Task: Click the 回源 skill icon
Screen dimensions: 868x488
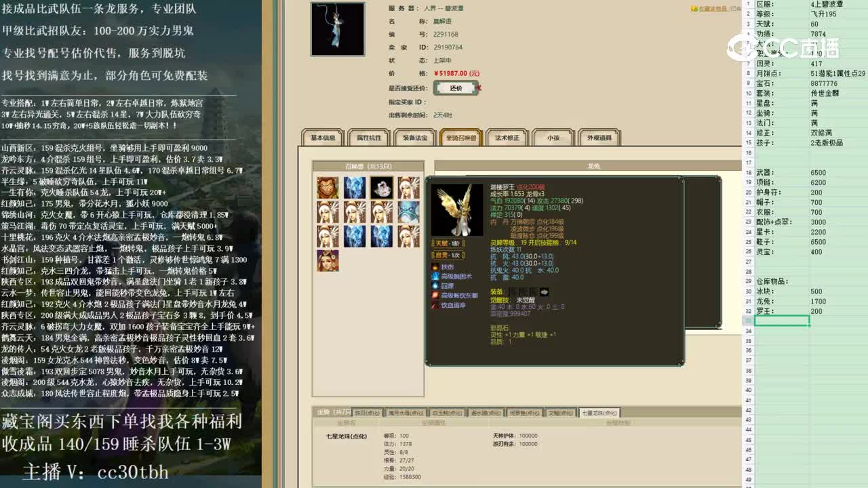Action: click(x=435, y=285)
